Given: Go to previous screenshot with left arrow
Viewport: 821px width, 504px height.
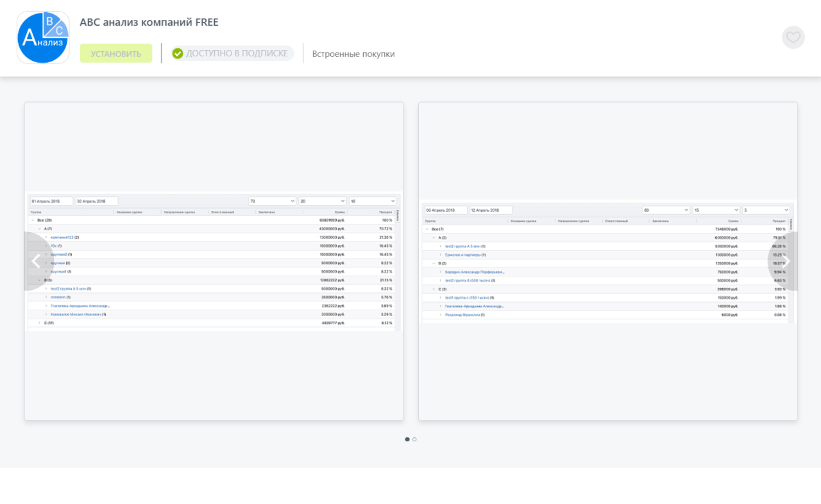Looking at the screenshot, I should pyautogui.click(x=36, y=261).
